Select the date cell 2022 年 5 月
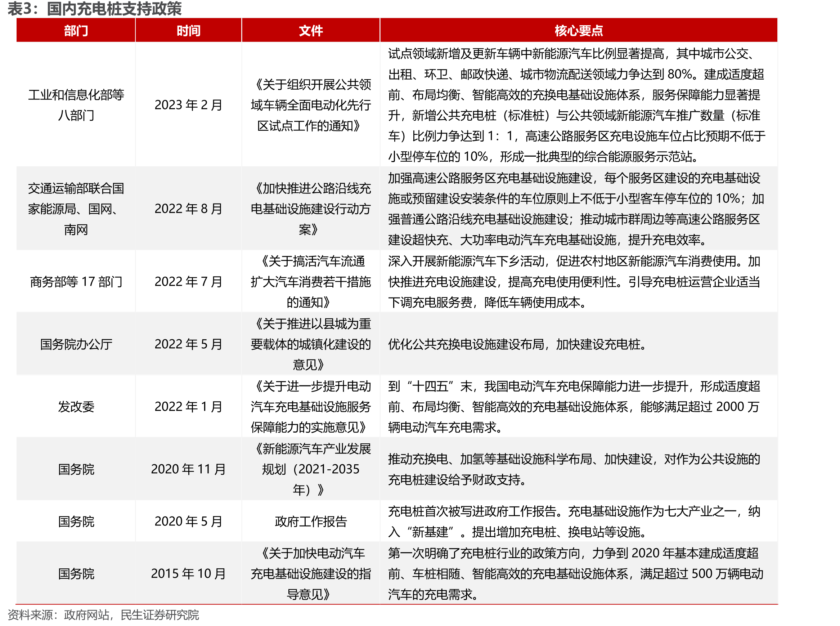Image resolution: width=840 pixels, height=626 pixels. pyautogui.click(x=188, y=344)
